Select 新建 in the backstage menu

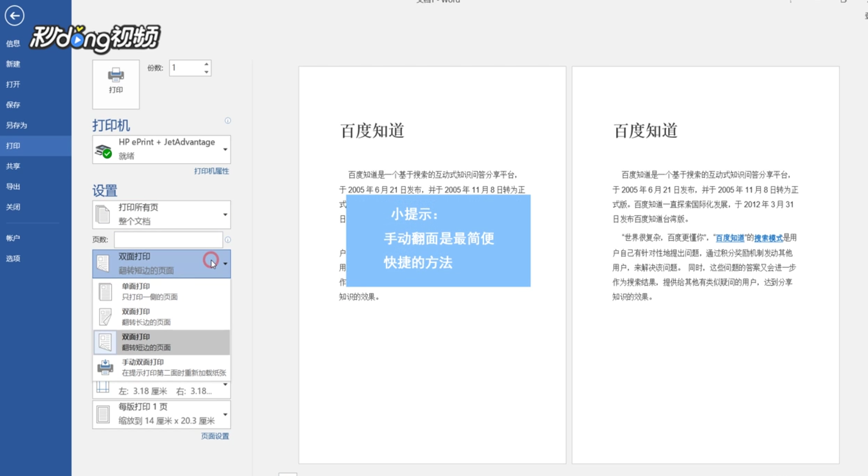[13, 64]
